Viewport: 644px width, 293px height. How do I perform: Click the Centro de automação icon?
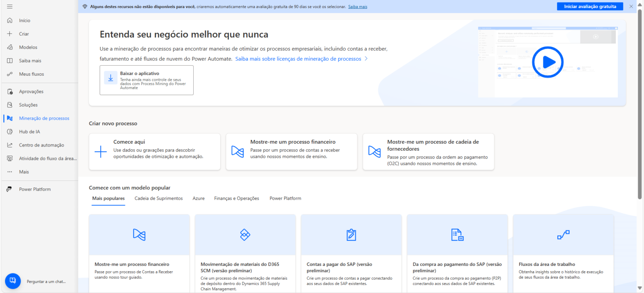click(9, 145)
